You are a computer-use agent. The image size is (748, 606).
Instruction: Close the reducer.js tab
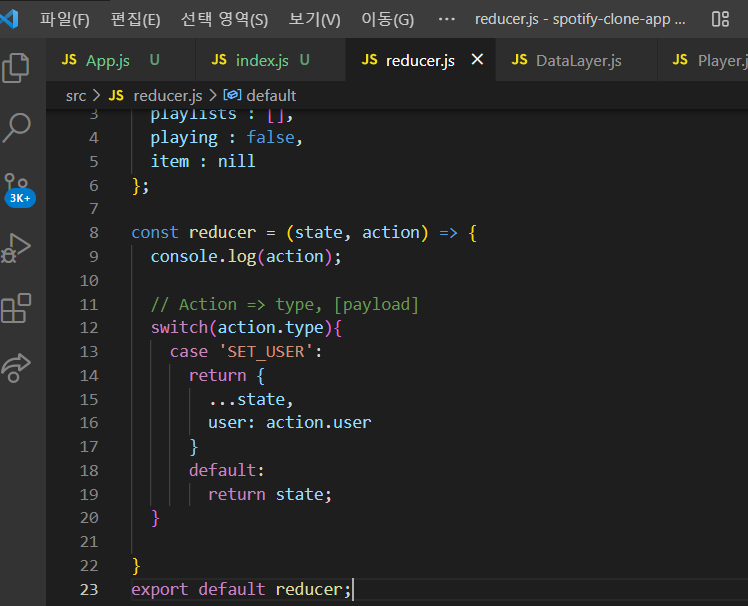(x=477, y=60)
